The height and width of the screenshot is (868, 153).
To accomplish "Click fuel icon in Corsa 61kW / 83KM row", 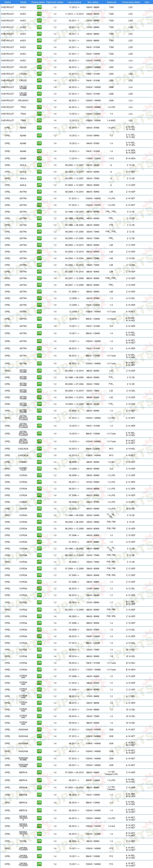I will point(39,482).
